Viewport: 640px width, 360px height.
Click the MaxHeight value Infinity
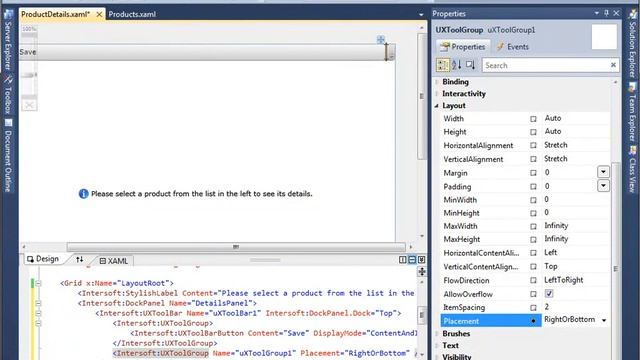556,239
